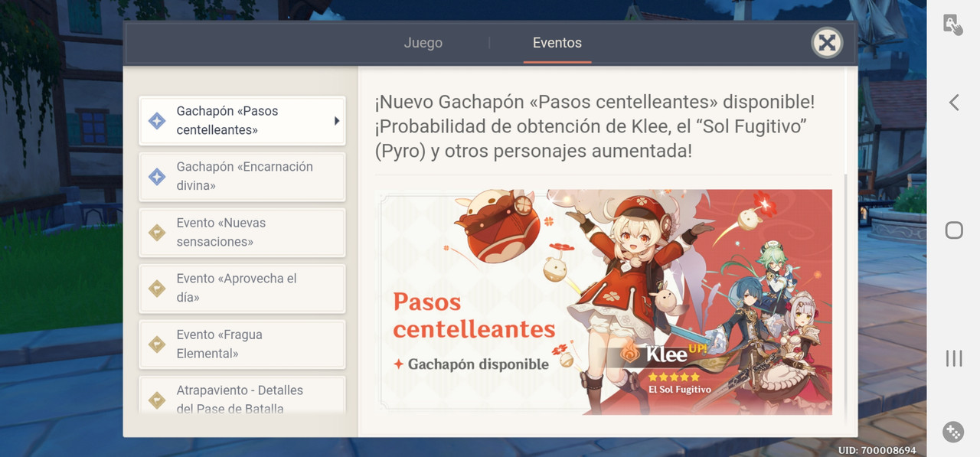The height and width of the screenshot is (457, 980).
Task: Close the notices dialog with X button
Action: coord(827,43)
